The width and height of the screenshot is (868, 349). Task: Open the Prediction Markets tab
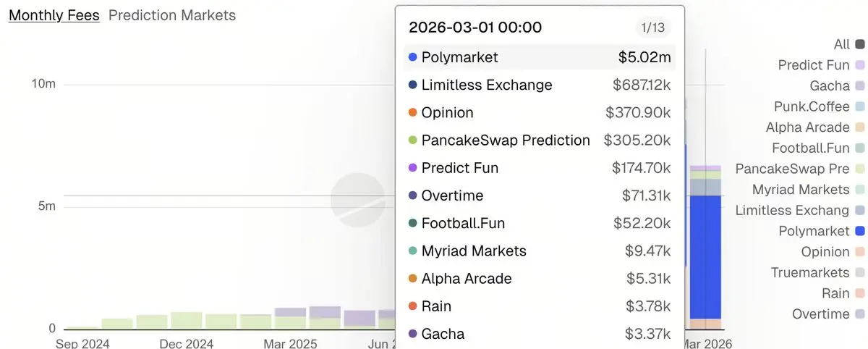[x=172, y=14]
